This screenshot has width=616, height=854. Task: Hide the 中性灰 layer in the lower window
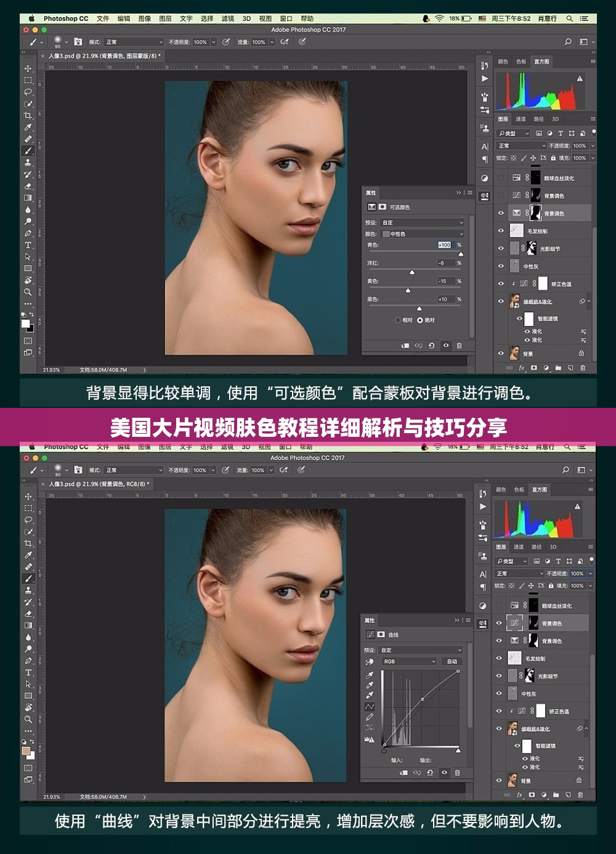click(499, 694)
